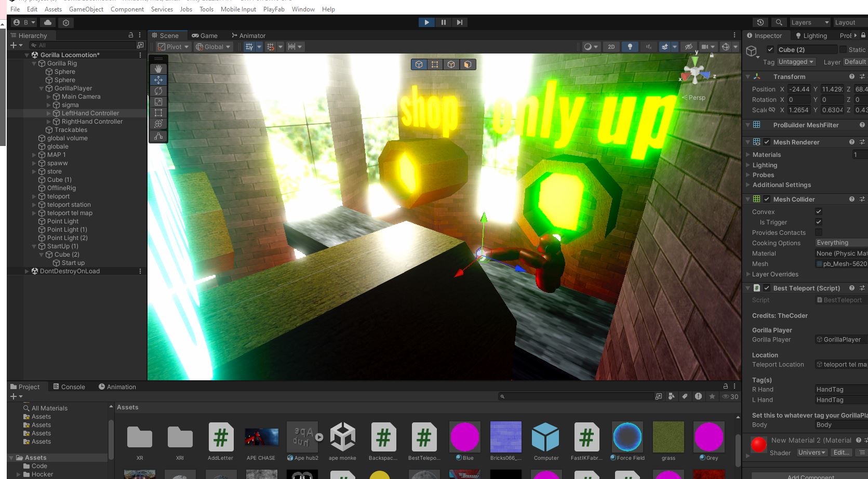Open the Lighting tab in inspector
This screenshot has width=868, height=479.
tap(811, 35)
